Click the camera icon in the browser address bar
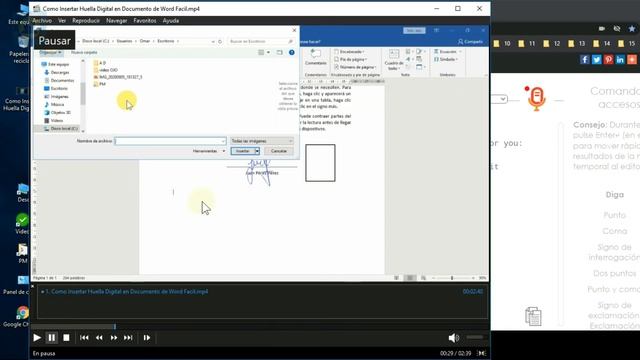Screen dimensions: 640x360 (x=602, y=29)
